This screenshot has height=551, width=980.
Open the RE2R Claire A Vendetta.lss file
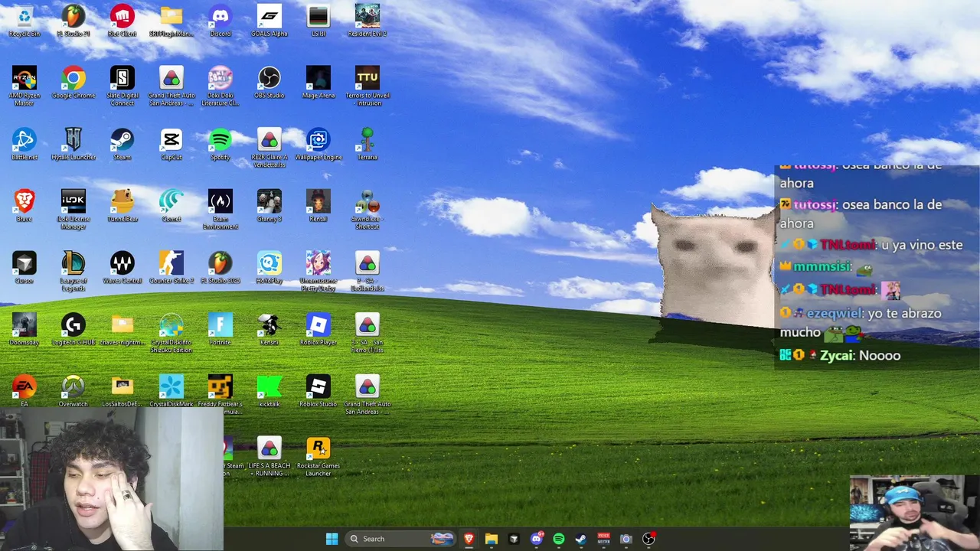[269, 148]
